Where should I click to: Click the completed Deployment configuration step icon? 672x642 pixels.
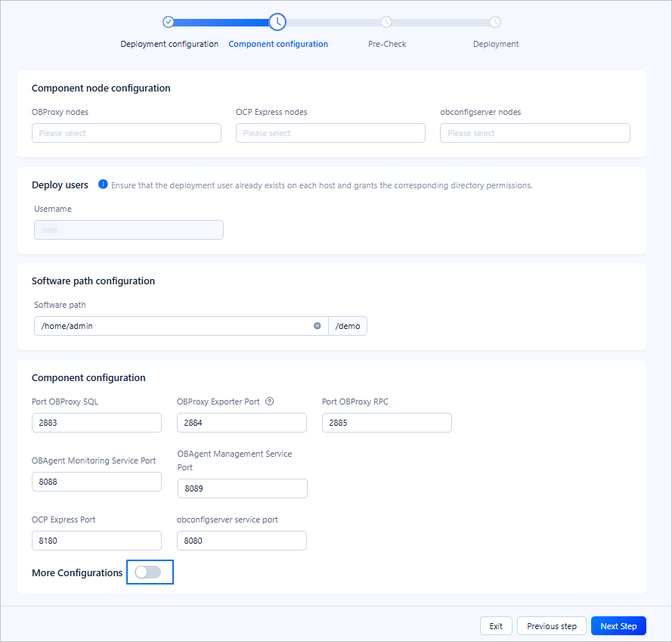click(169, 22)
